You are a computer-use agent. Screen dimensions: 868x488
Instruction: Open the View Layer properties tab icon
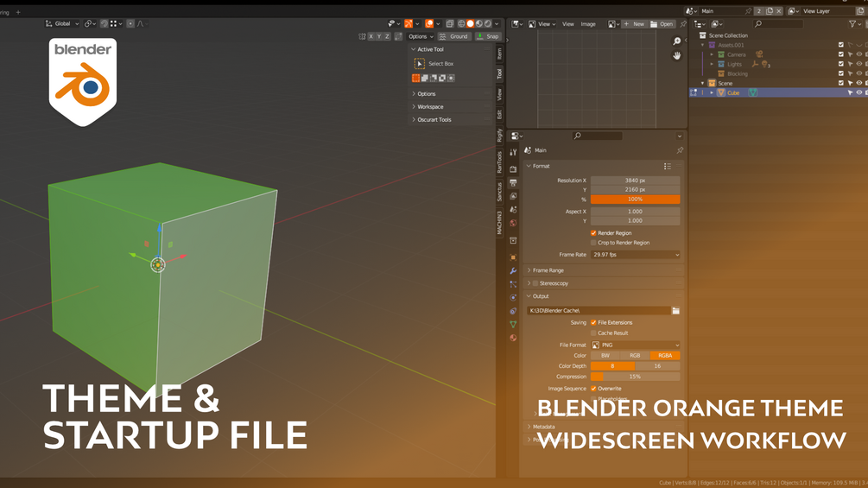coord(513,196)
